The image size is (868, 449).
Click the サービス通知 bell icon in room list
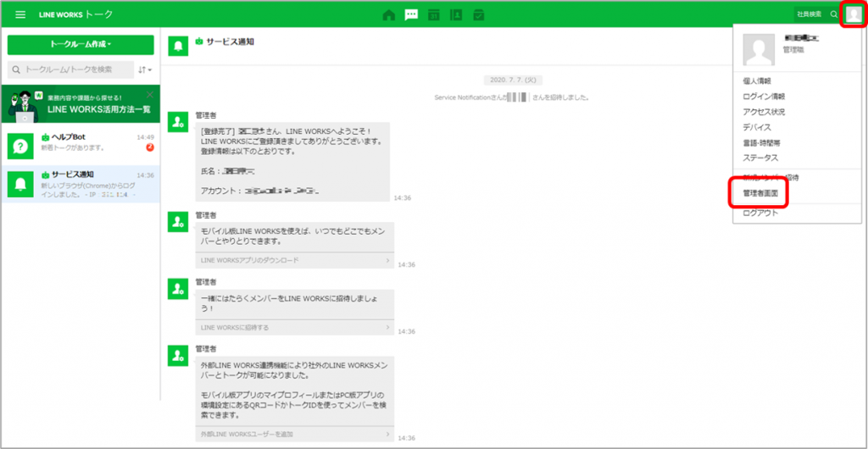pyautogui.click(x=20, y=184)
